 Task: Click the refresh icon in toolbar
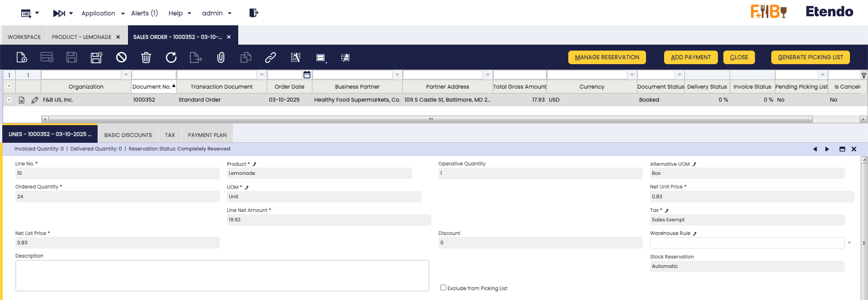click(171, 57)
